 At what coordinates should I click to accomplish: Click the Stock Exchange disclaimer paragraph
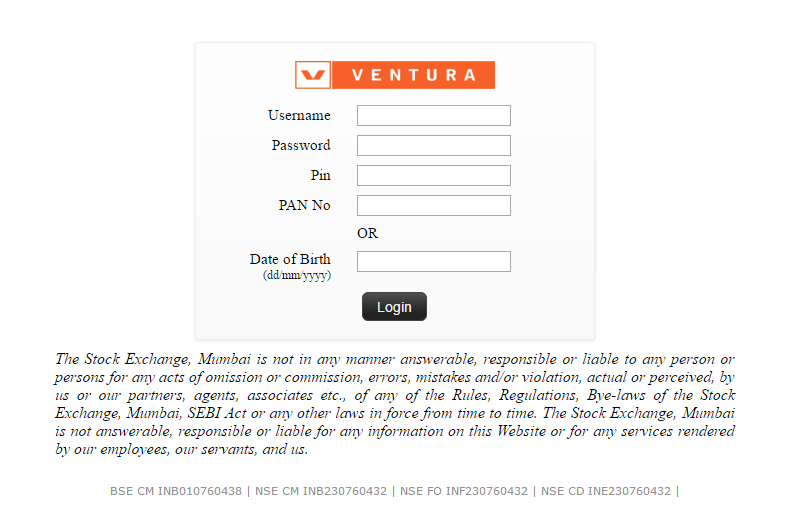coord(395,404)
